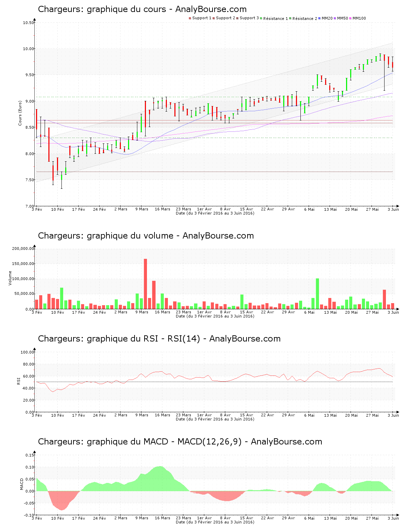
Task: Click the tallest red volume bar
Action: [x=146, y=284]
